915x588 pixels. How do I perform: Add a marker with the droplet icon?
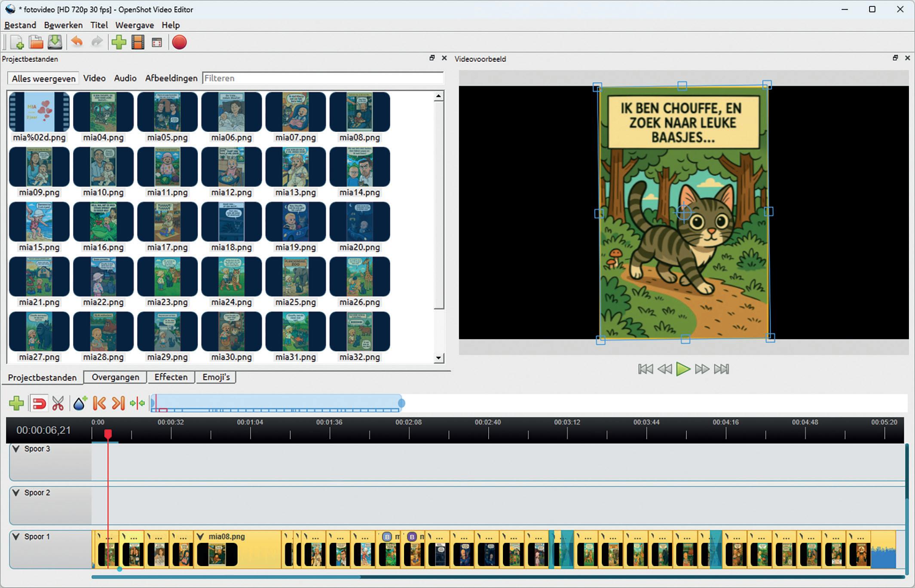(x=80, y=404)
